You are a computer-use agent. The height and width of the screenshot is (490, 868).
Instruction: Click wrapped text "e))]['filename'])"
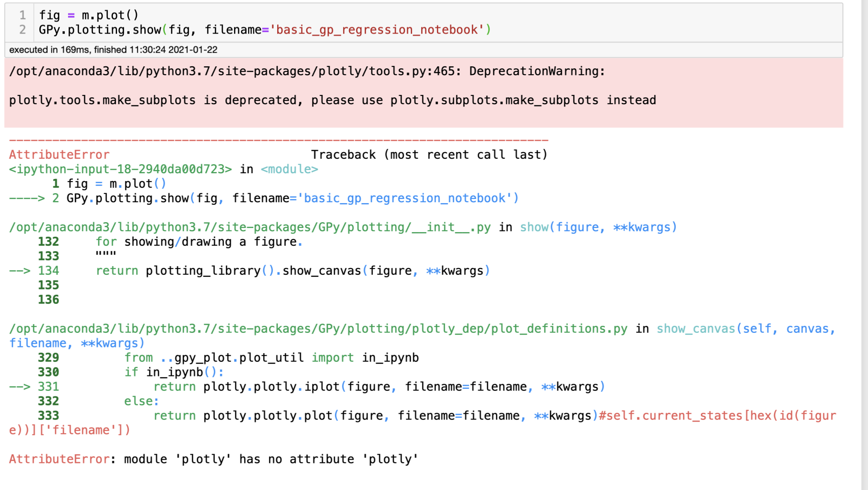70,430
